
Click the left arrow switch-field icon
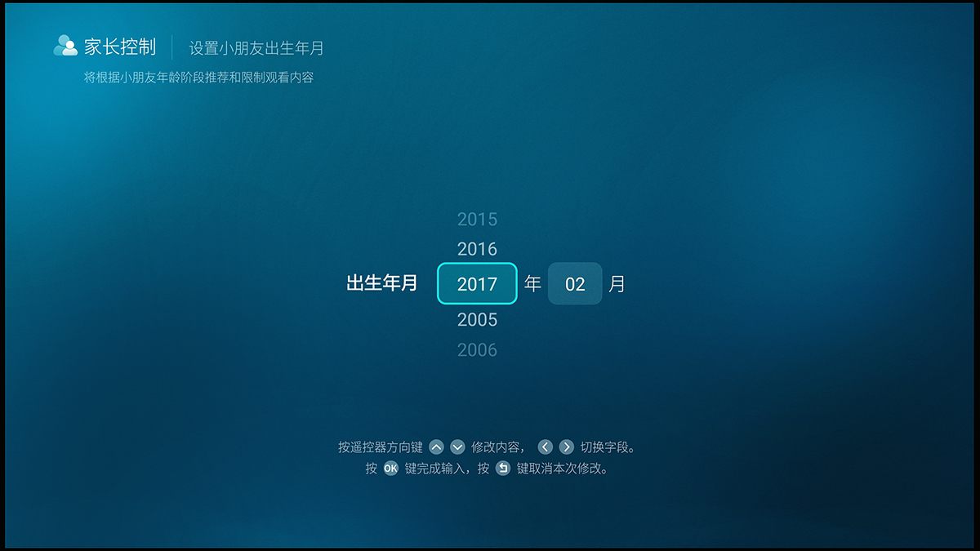click(x=546, y=447)
